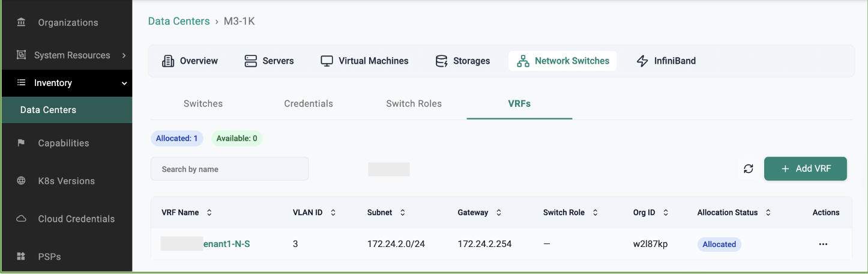868x274 pixels.
Task: Expand the System Resources submenu chevron
Action: (124, 55)
